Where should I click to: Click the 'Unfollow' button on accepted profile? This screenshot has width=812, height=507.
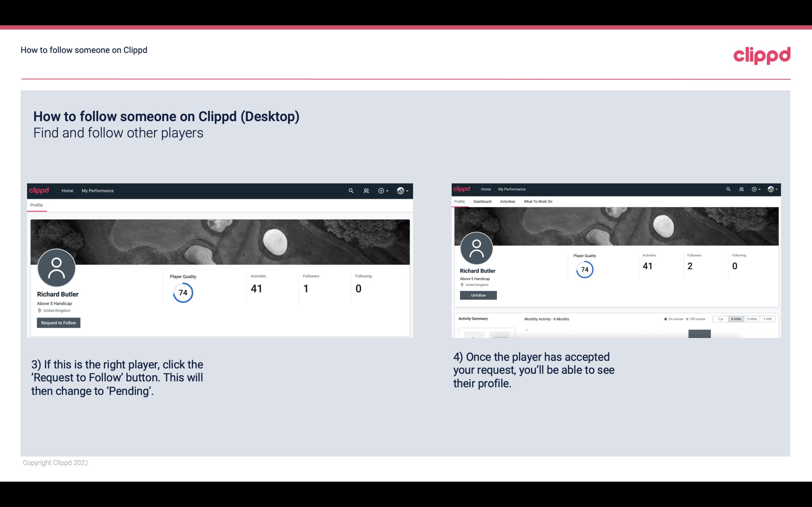point(478,295)
